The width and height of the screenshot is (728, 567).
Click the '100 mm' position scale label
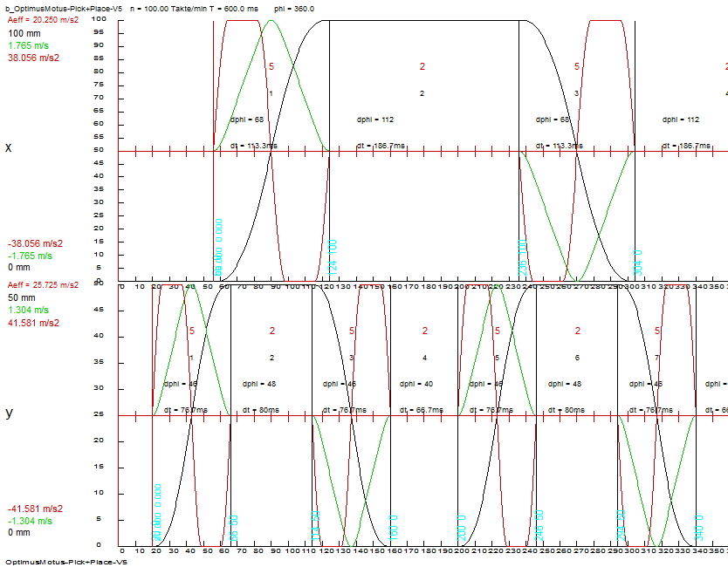pos(24,32)
